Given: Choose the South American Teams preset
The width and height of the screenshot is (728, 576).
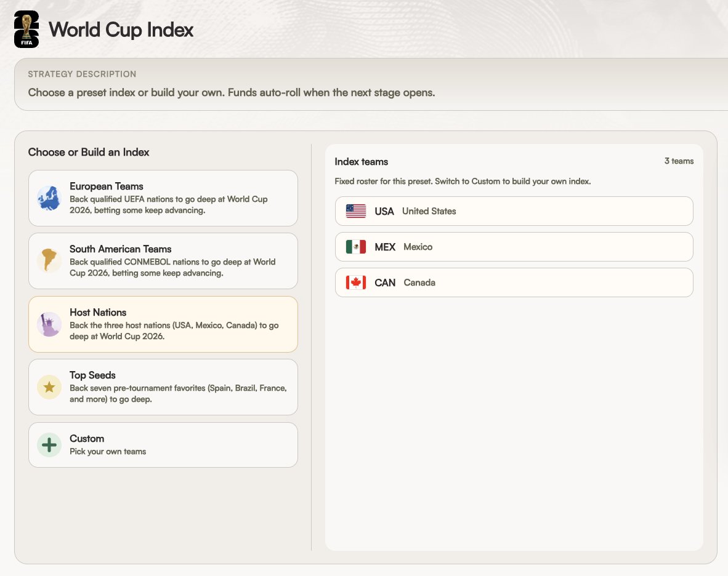Looking at the screenshot, I should [163, 261].
